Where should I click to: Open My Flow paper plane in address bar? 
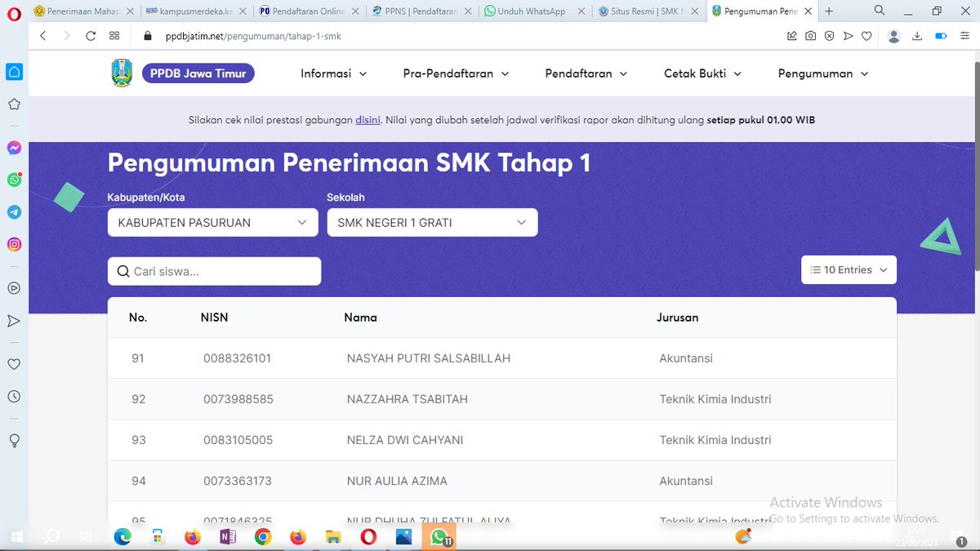pyautogui.click(x=848, y=36)
